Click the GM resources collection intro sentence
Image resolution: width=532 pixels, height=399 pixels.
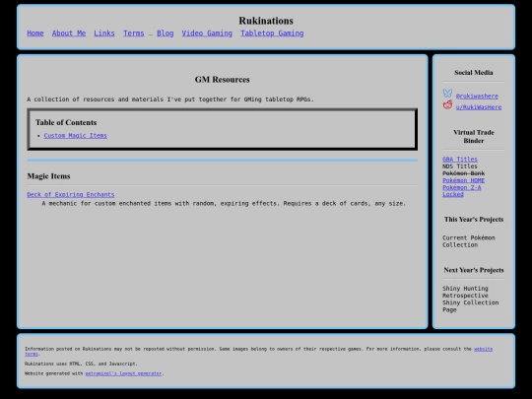170,100
